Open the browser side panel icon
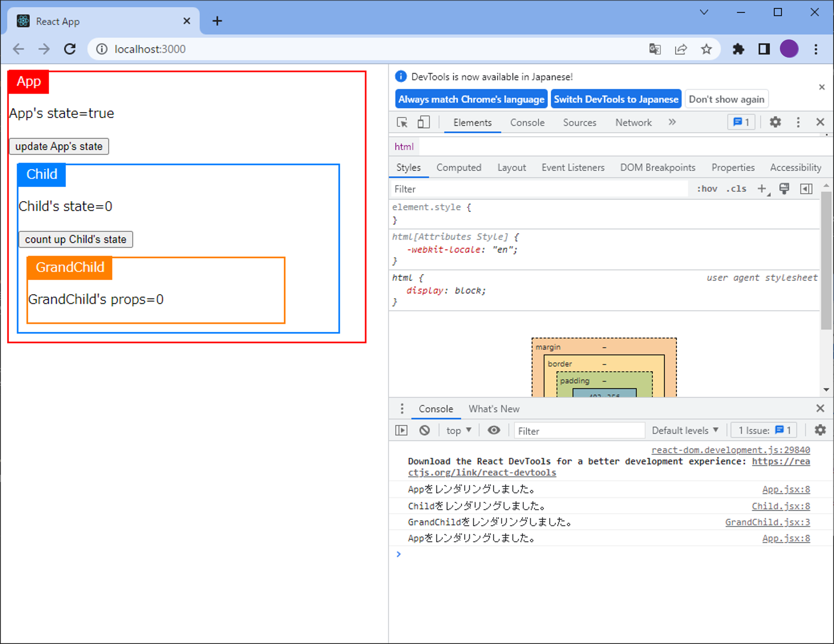Screen dimensions: 834x644 (763, 49)
